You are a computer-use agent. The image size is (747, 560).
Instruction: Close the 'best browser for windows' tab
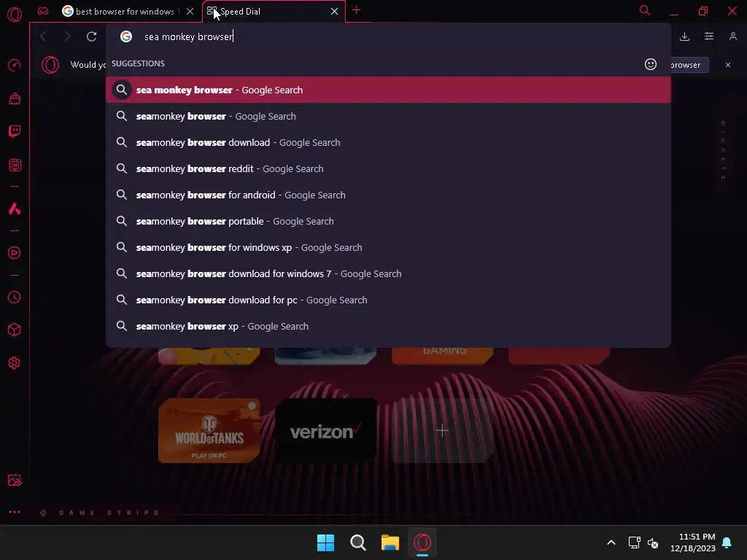point(190,12)
